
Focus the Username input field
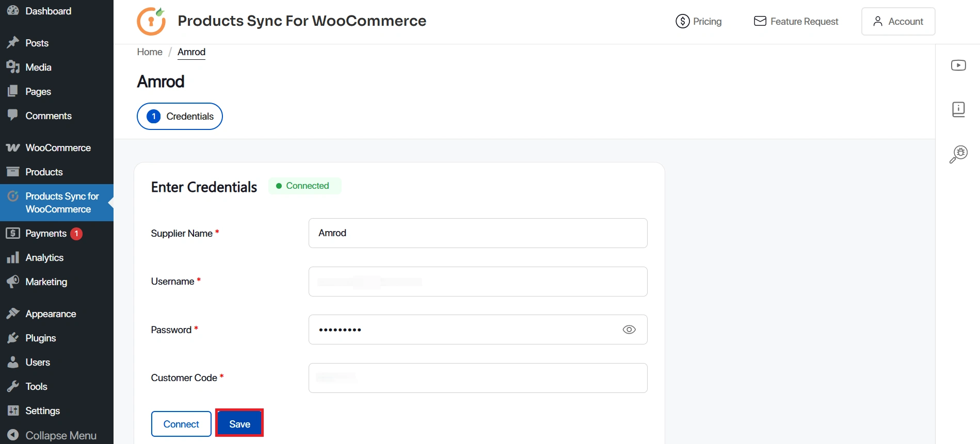478,282
